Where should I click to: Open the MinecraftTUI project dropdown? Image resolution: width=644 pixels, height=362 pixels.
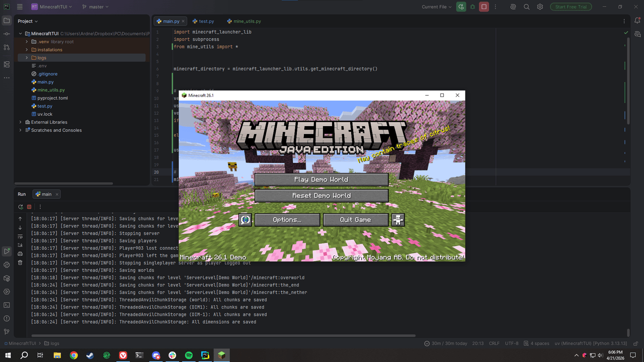[51, 7]
